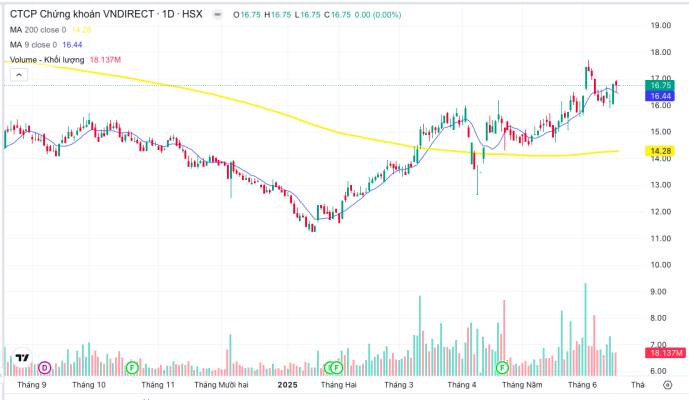Select the Volume - Khối lượng legend

tap(47, 60)
